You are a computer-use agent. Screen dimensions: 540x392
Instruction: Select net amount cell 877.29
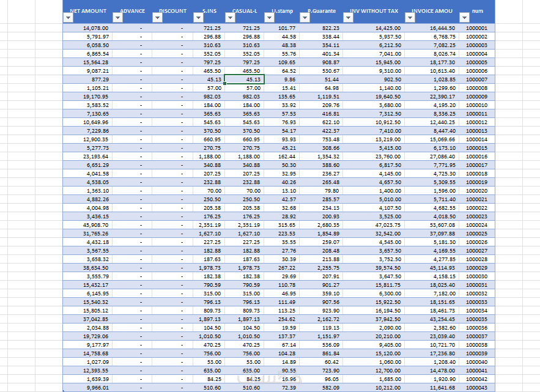[x=88, y=80]
